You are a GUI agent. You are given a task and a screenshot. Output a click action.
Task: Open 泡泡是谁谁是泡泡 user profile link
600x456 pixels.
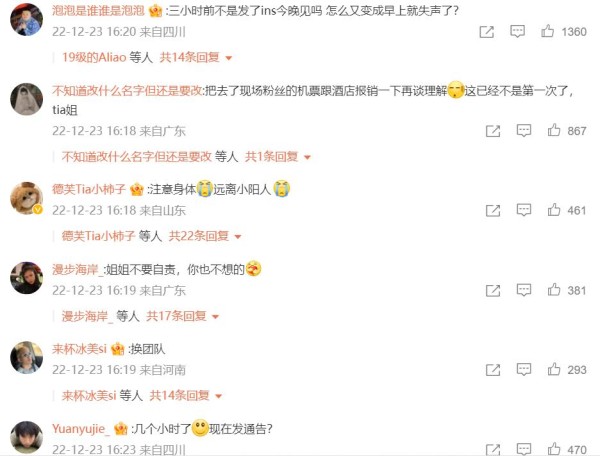click(98, 11)
